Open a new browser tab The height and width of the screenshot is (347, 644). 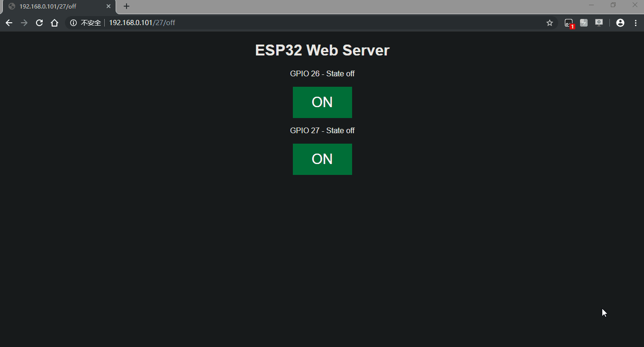127,6
